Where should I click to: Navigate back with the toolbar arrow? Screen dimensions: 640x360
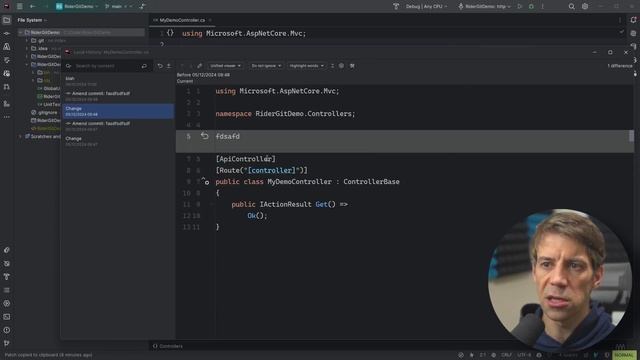pos(33,7)
